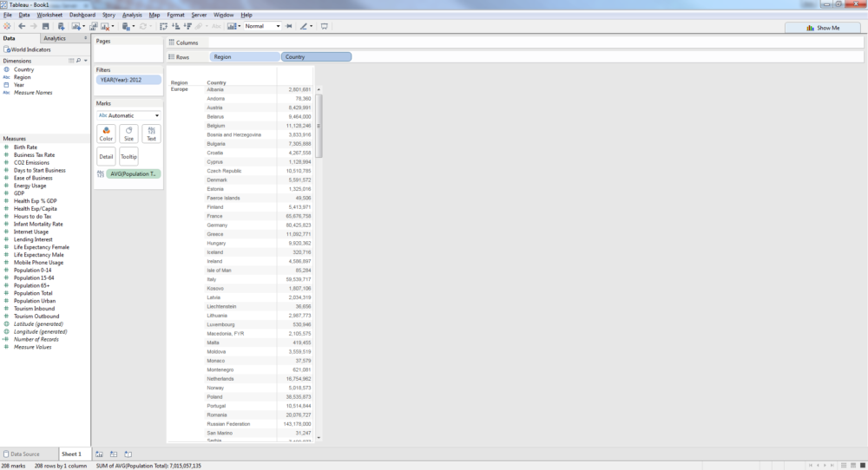Open the Analysis menu
The height and width of the screenshot is (470, 868).
point(132,15)
